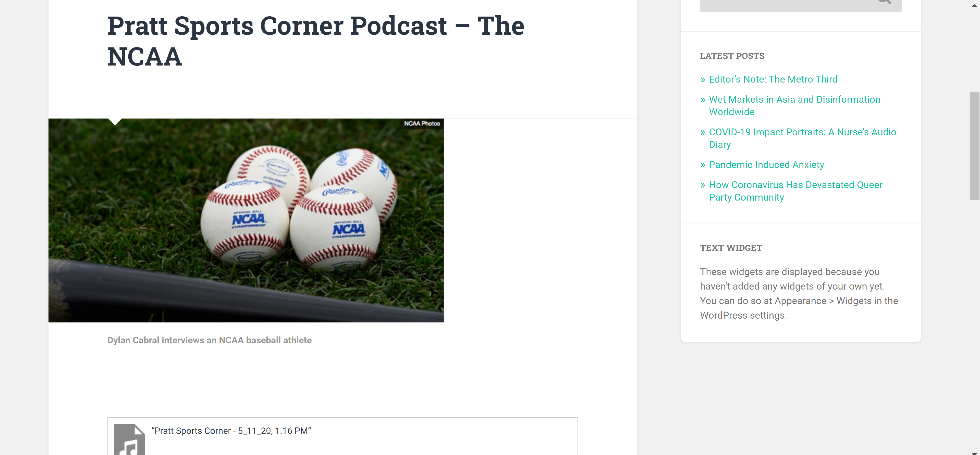The height and width of the screenshot is (455, 980).
Task: Click the NCAA baseballs featured image
Action: click(x=246, y=220)
